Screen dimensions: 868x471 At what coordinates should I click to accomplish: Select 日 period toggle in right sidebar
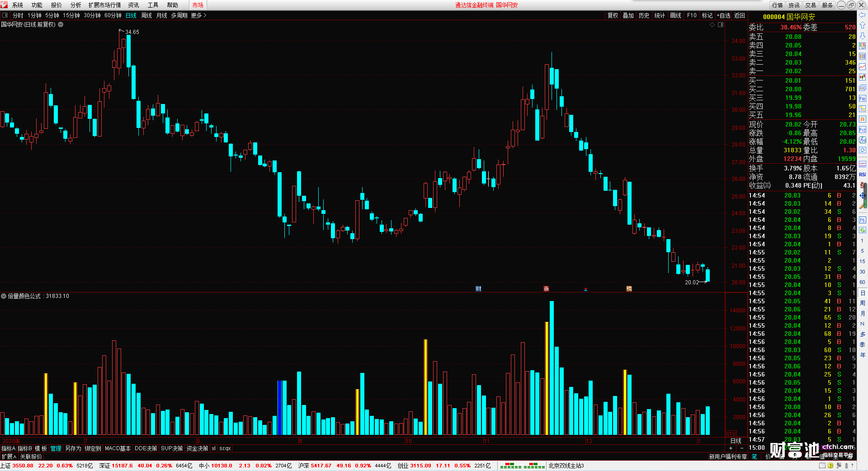point(862,293)
